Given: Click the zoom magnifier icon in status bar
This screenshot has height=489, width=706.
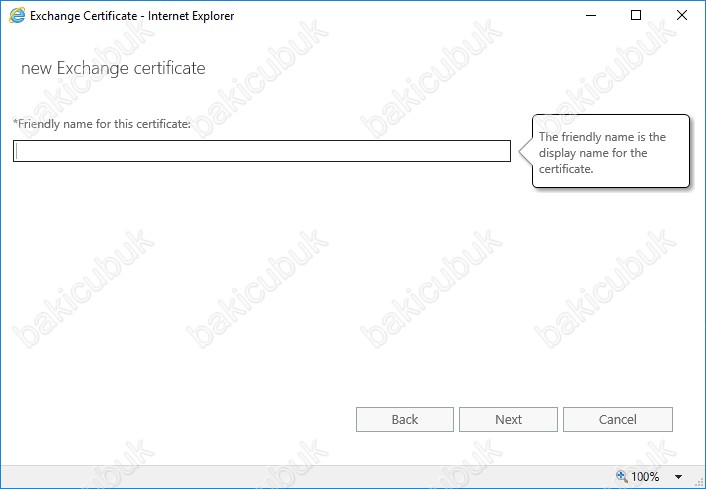Looking at the screenshot, I should [x=622, y=476].
